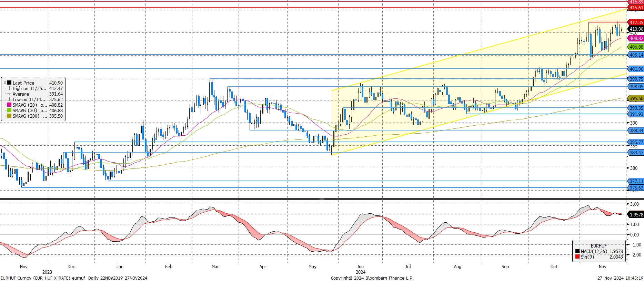Click the red Sig(9) legend swatch
644x281 pixels.
[x=577, y=257]
